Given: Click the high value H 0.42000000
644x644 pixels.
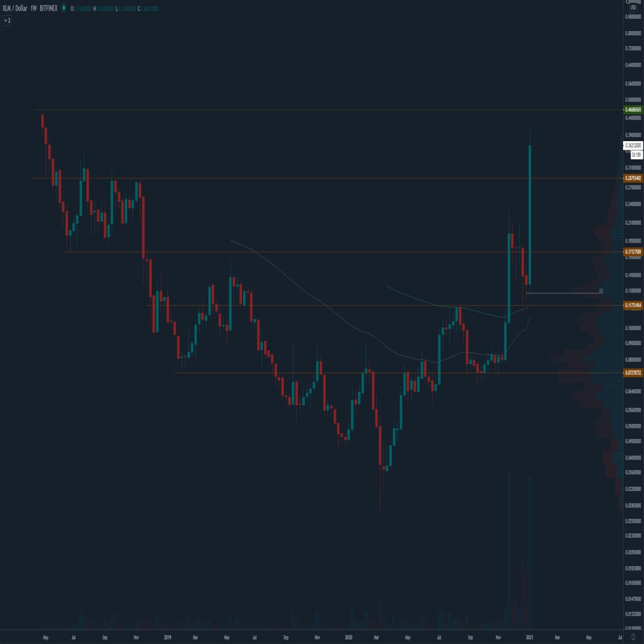Looking at the screenshot, I should pos(104,9).
